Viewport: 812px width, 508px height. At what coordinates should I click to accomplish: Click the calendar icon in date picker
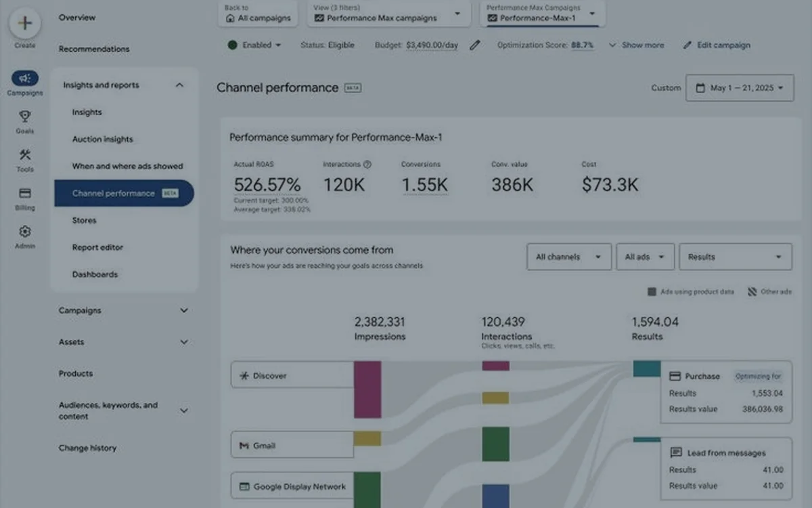[x=700, y=88]
